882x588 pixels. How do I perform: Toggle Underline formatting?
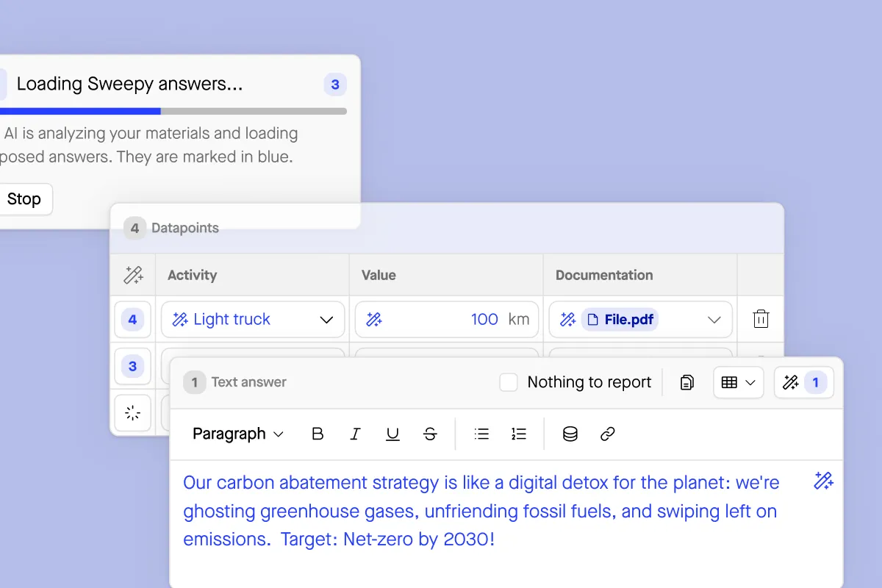(392, 434)
